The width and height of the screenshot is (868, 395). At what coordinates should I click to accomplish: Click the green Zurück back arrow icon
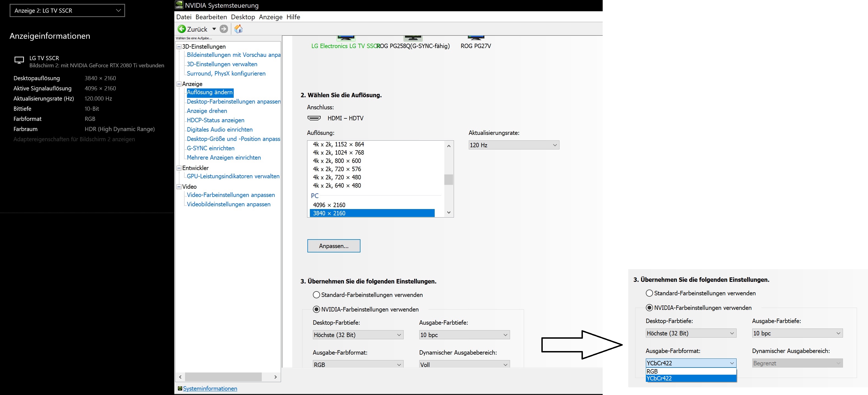(x=182, y=29)
